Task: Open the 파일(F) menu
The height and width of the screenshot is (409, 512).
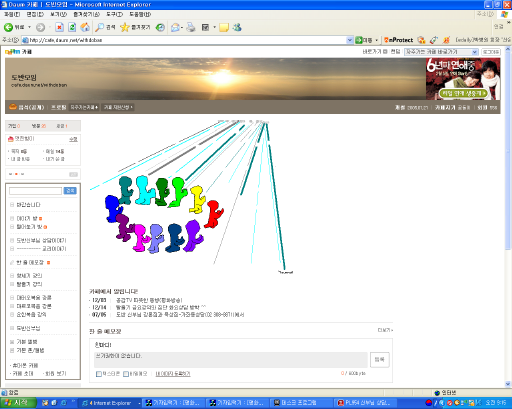Action: [12, 14]
